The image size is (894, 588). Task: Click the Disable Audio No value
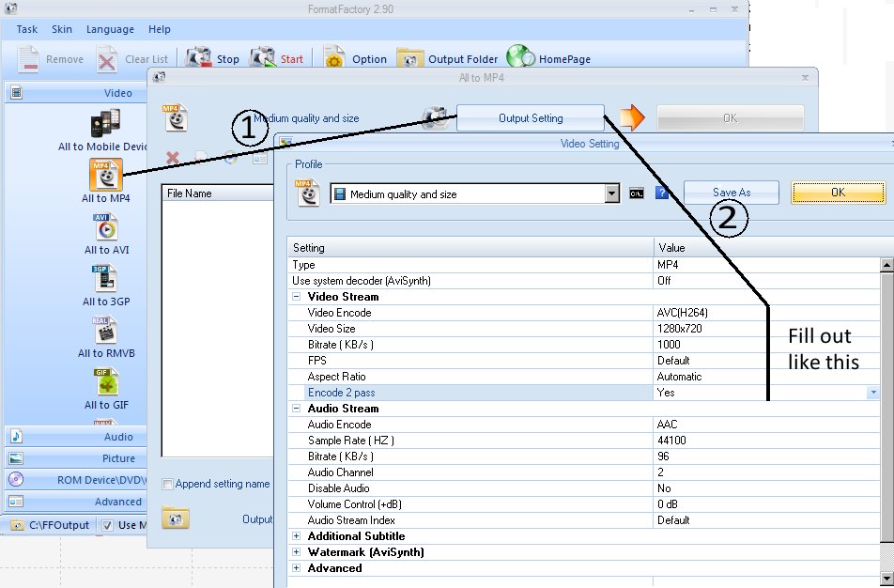click(664, 488)
